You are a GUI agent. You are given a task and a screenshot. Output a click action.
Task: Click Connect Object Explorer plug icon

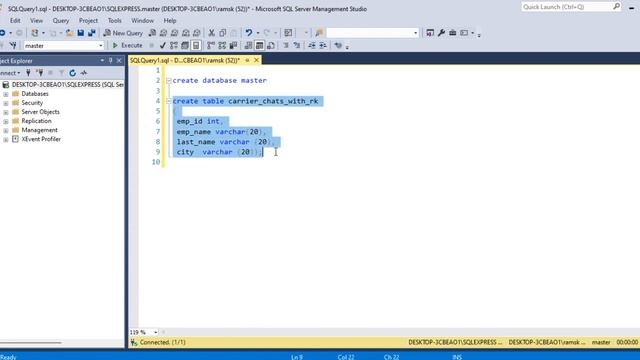28,73
